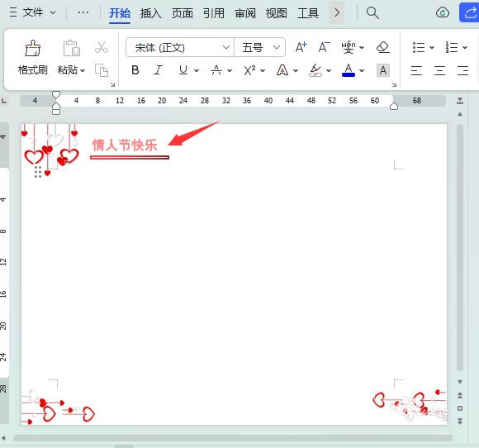Click the scissors cut icon

click(x=102, y=47)
